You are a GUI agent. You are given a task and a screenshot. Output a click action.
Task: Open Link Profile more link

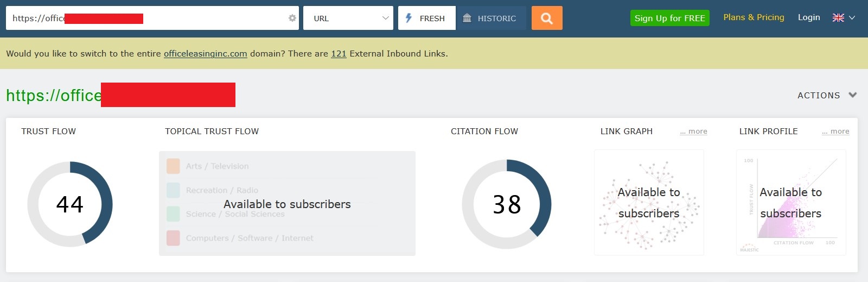point(835,131)
